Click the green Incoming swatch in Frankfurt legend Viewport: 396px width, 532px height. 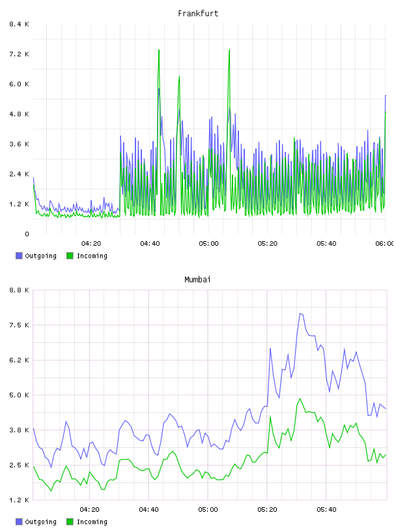click(70, 256)
